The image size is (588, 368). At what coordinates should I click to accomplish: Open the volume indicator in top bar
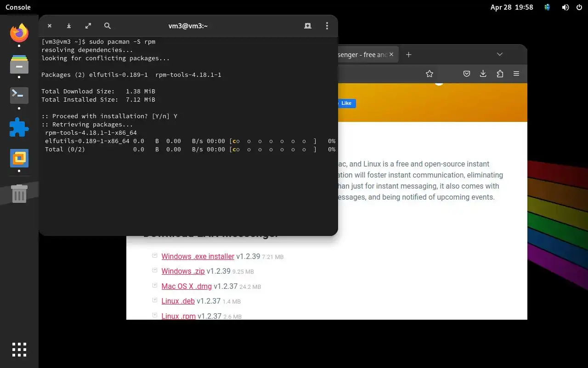(565, 7)
